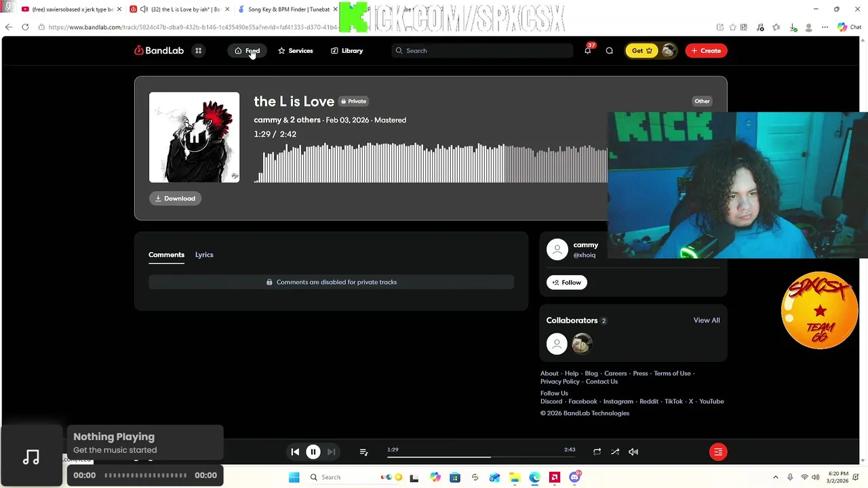
Task: Seek within the track waveform
Action: 431,163
